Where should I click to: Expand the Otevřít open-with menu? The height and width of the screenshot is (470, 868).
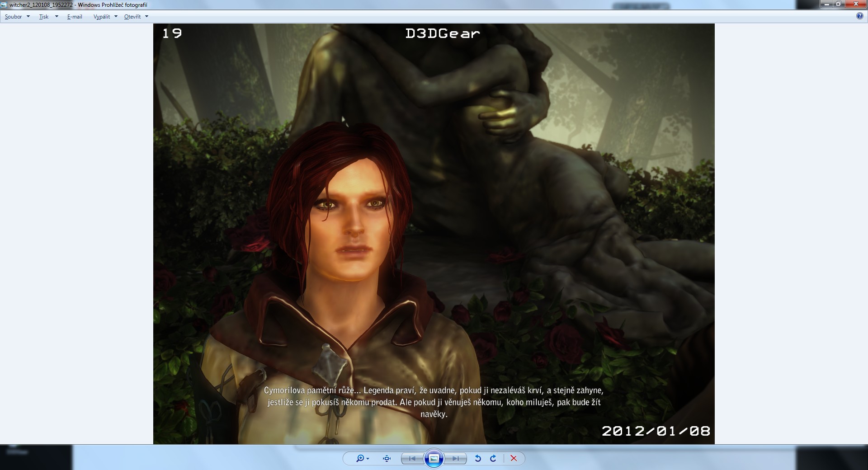coord(136,17)
